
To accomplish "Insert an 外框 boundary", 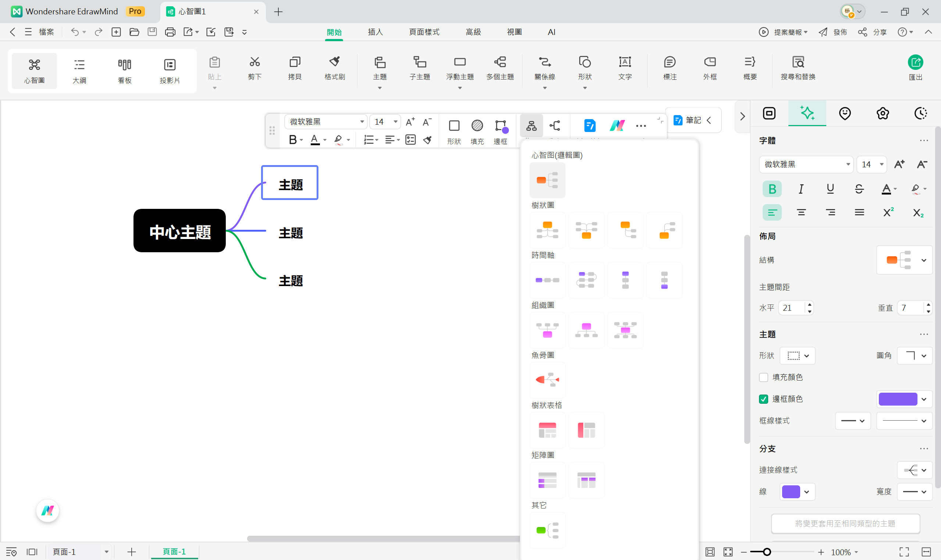I will 710,70.
